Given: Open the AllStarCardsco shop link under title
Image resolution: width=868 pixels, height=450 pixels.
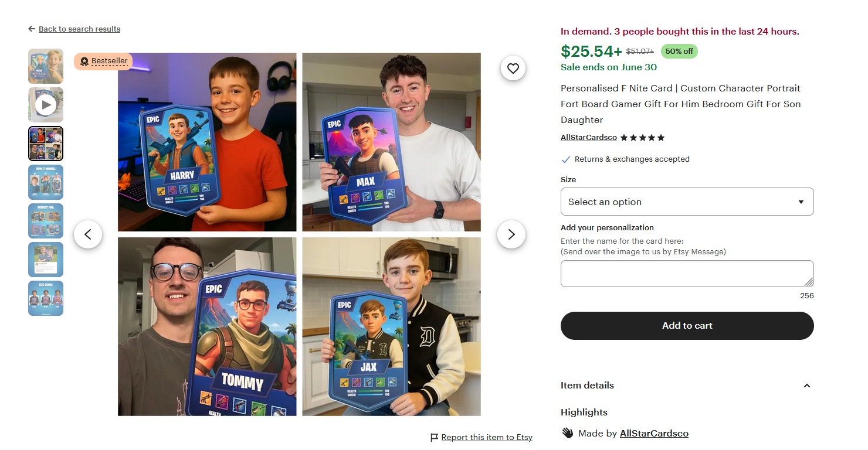Looking at the screenshot, I should (x=589, y=138).
